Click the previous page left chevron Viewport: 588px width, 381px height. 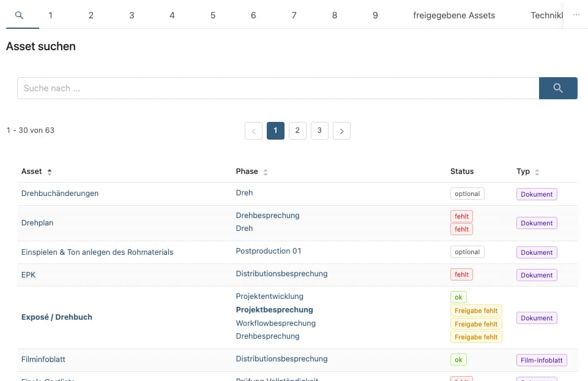[253, 130]
